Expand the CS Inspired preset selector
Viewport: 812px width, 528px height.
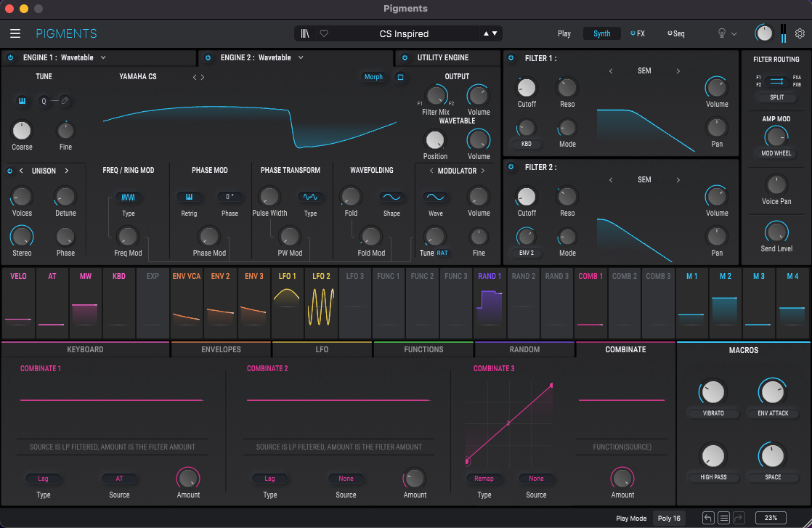pos(492,33)
